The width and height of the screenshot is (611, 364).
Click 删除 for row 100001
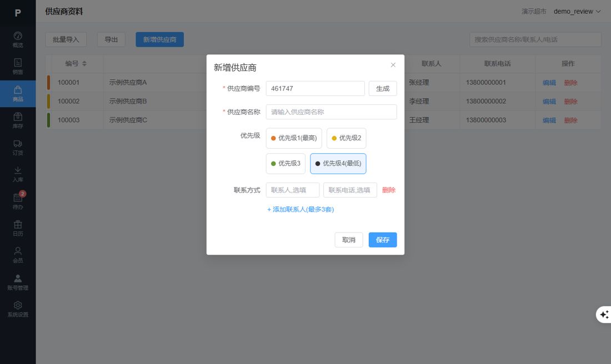pos(570,83)
